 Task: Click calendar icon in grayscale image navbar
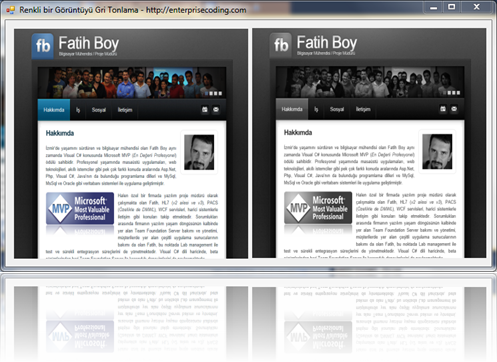(x=443, y=109)
